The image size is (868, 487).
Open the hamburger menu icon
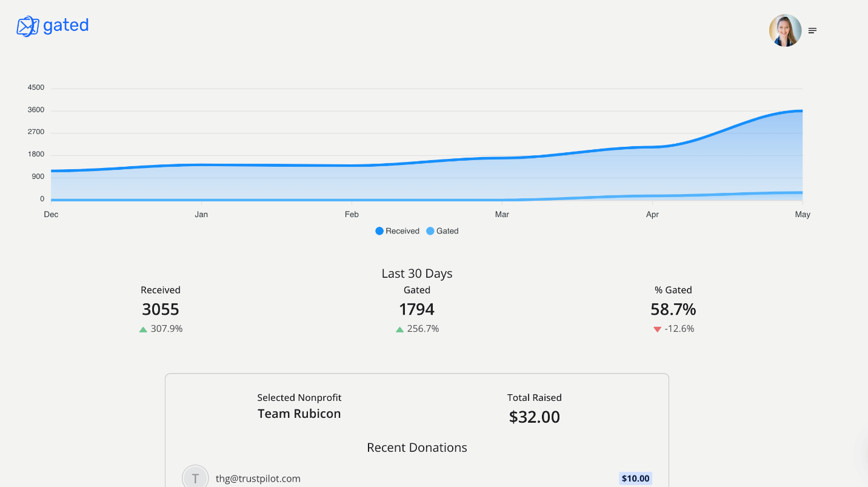tap(812, 30)
